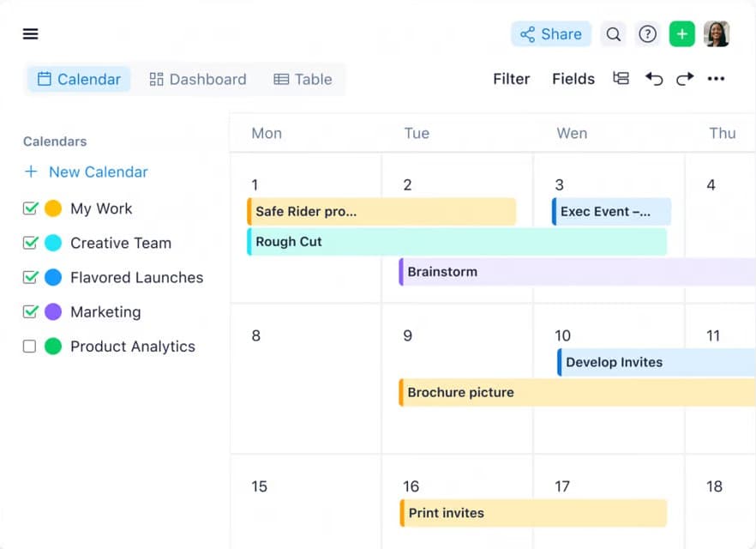Disable the Marketing calendar
Viewport: 756px width, 549px height.
[x=30, y=311]
